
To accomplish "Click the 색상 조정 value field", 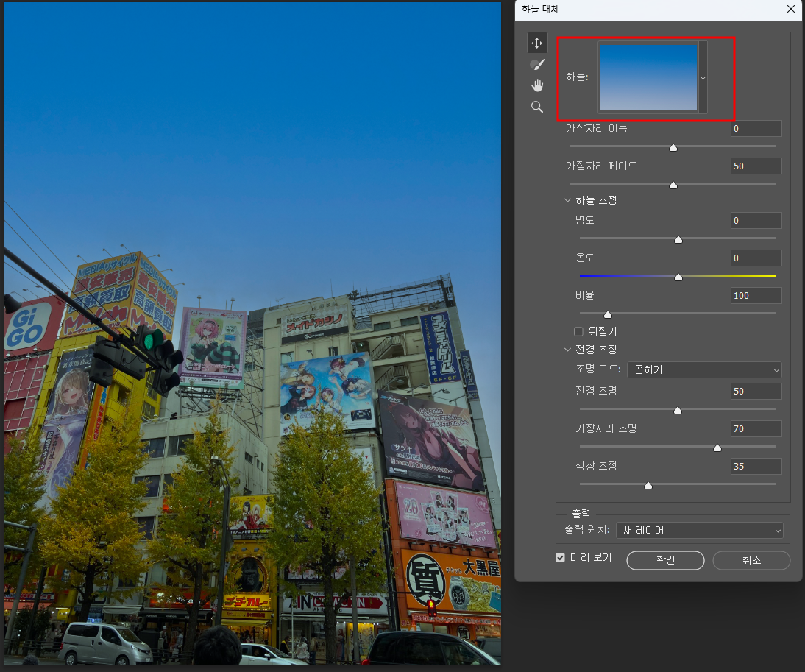I will [756, 466].
